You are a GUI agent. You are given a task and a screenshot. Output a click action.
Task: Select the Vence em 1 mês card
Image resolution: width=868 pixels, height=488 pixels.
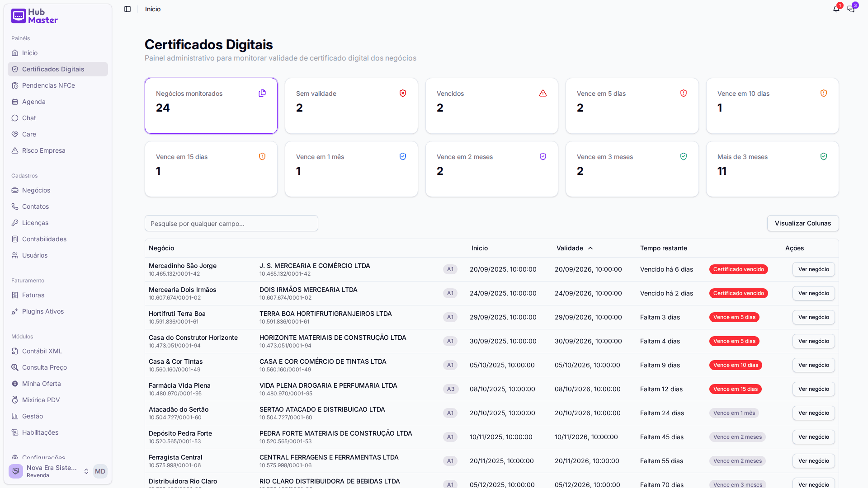click(351, 169)
